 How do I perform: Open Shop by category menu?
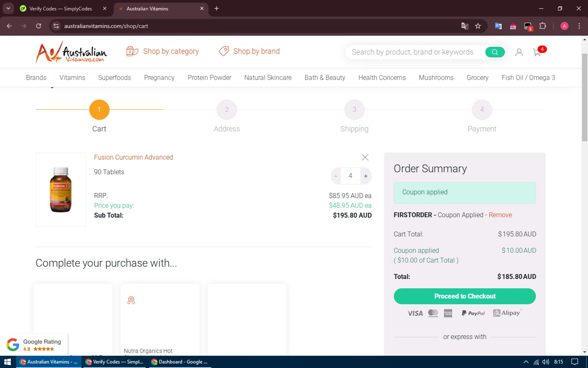163,51
